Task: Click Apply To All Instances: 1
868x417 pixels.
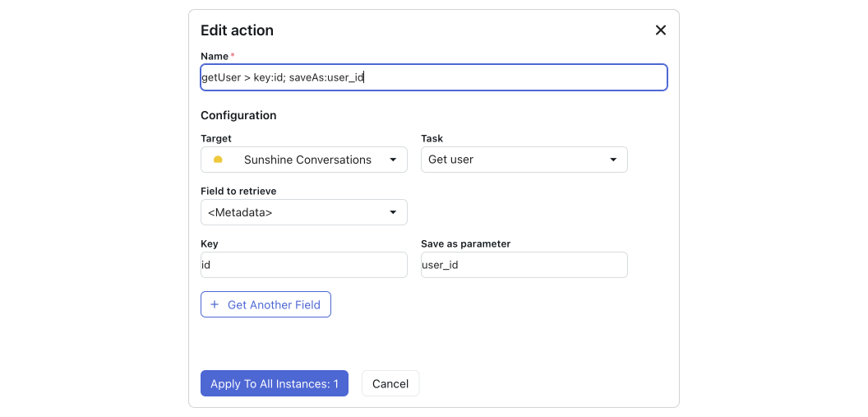Action: (x=275, y=383)
